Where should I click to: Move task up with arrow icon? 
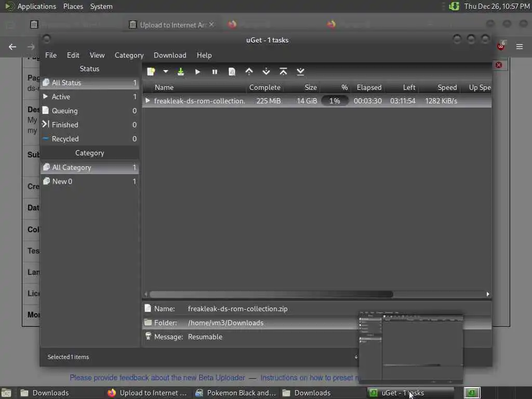click(249, 72)
